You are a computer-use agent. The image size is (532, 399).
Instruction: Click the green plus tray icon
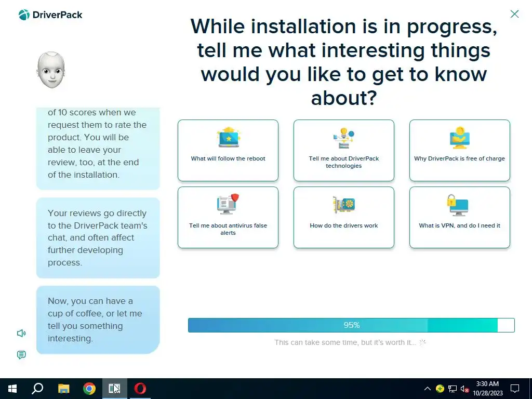pos(440,389)
